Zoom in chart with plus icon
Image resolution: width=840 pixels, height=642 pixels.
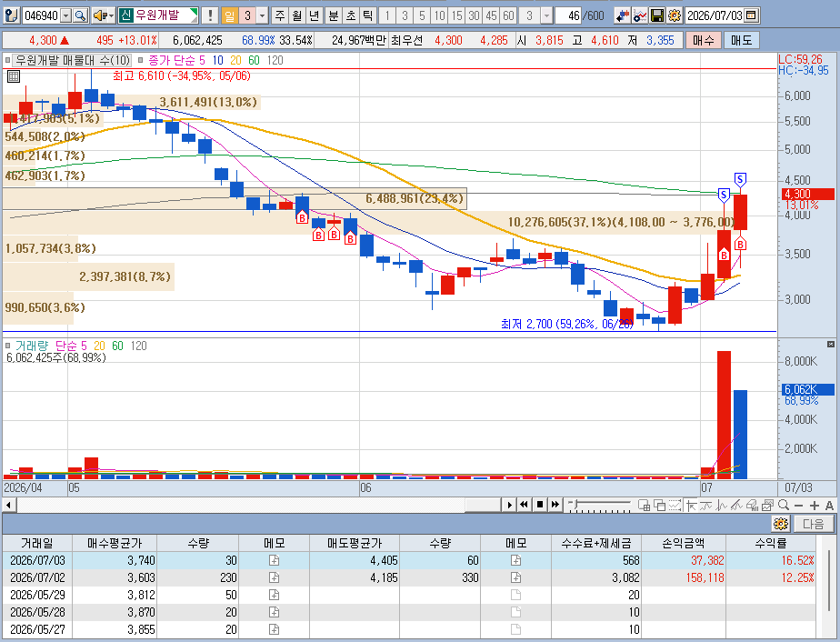point(815,506)
